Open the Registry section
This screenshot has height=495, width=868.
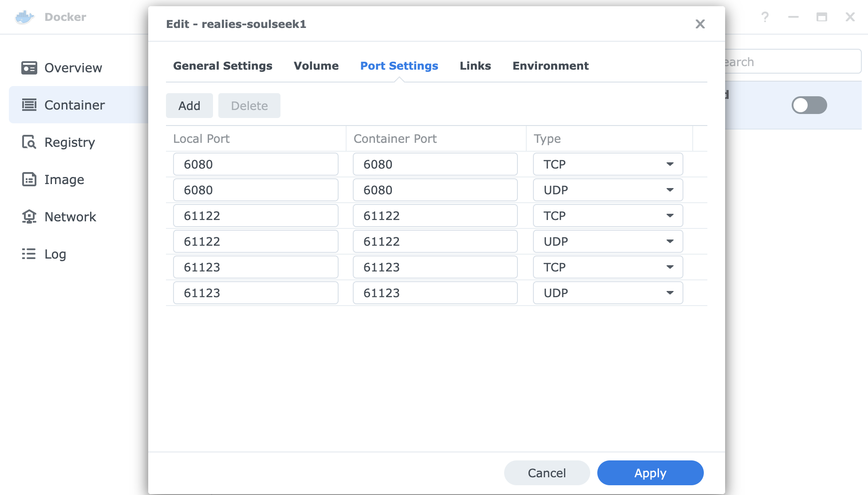(69, 142)
